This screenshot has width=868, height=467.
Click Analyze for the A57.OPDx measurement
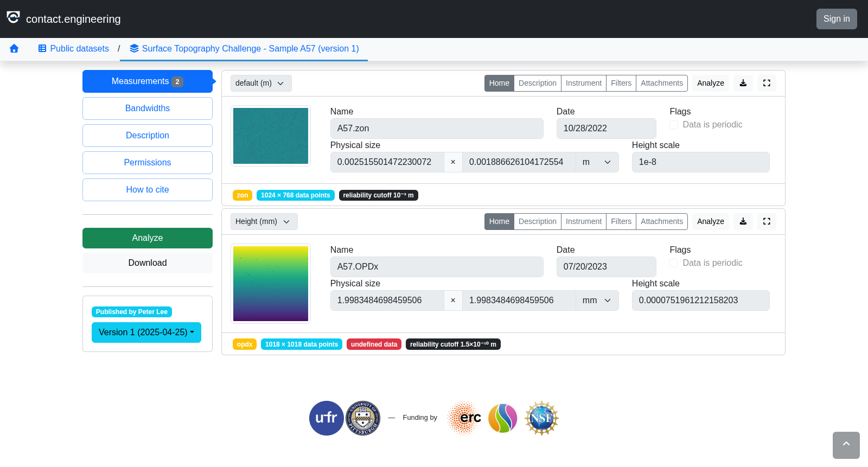tap(711, 221)
